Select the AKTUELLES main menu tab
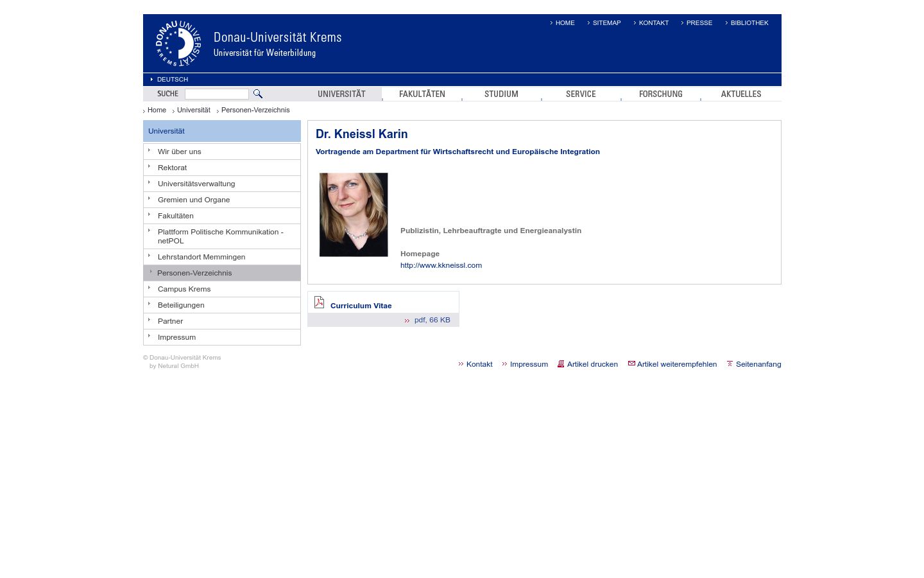The width and height of the screenshot is (924, 578). [x=740, y=94]
